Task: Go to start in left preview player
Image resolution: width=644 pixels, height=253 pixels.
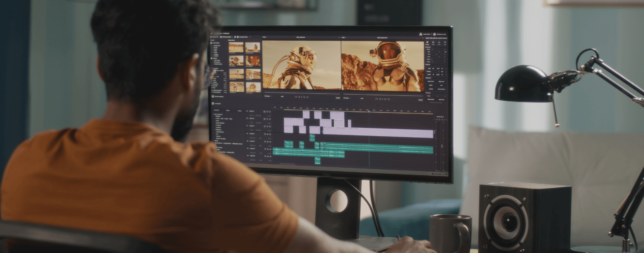Action: point(296,97)
